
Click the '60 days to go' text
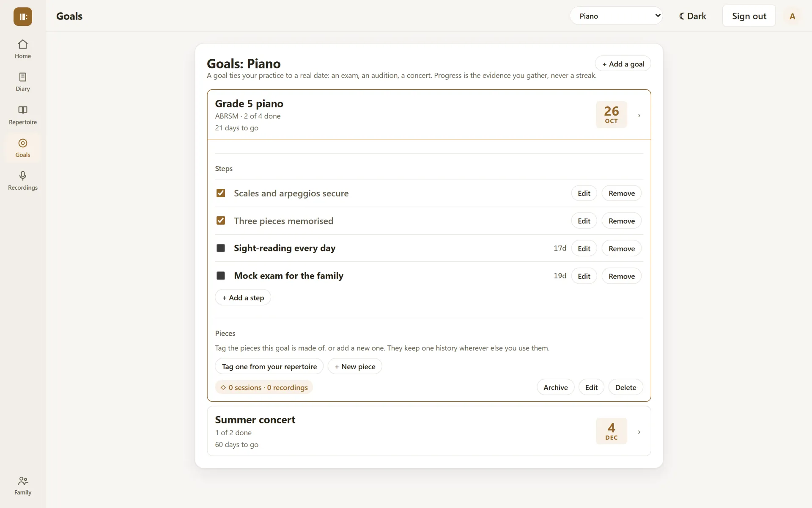click(236, 444)
